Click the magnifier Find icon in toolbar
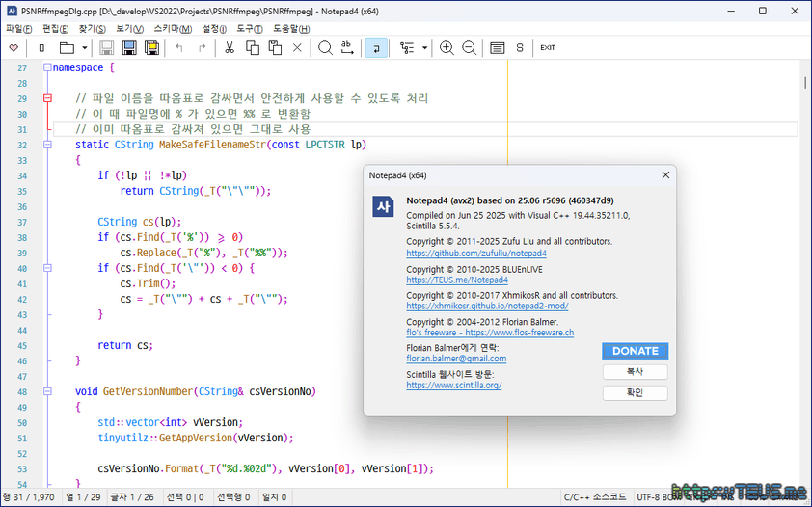This screenshot has height=507, width=812. click(x=325, y=47)
